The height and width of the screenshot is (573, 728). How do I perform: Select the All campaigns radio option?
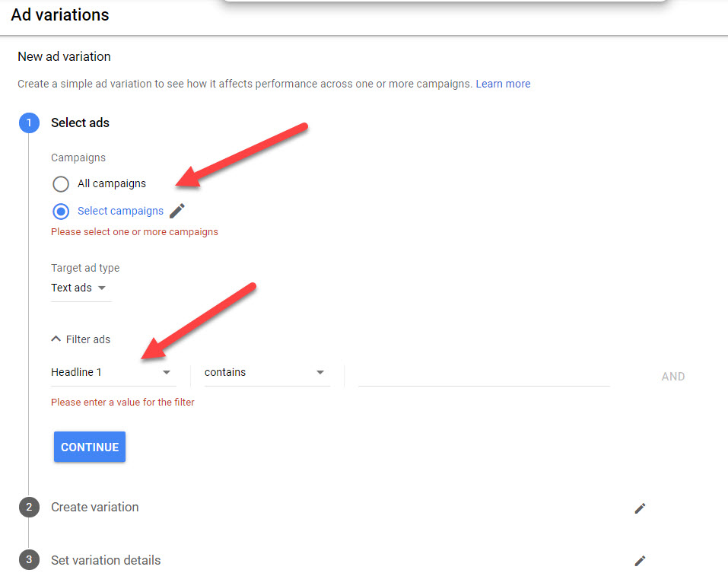(61, 184)
